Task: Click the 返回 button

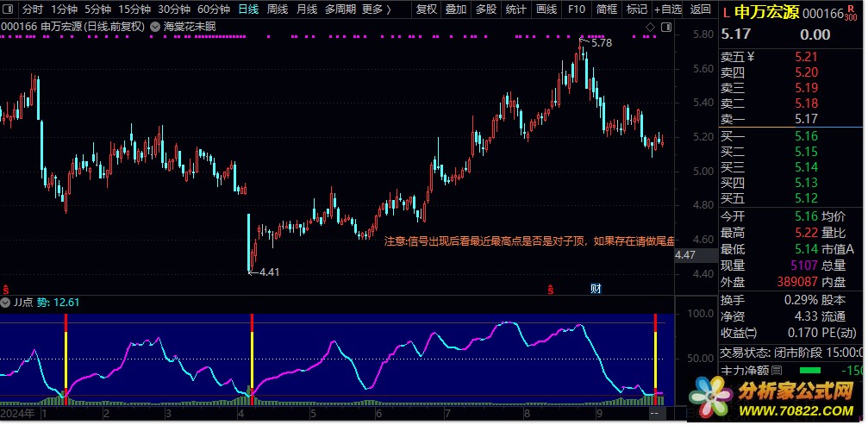Action: (x=700, y=9)
